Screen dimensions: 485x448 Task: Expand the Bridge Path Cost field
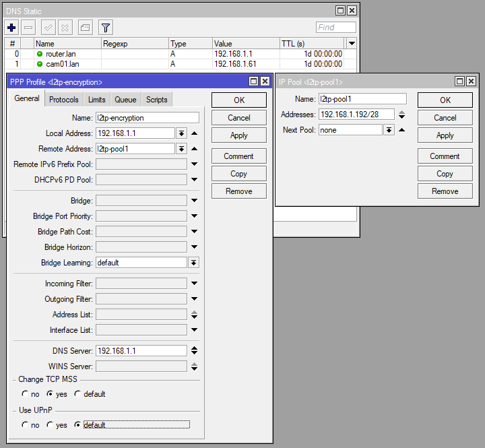(194, 232)
